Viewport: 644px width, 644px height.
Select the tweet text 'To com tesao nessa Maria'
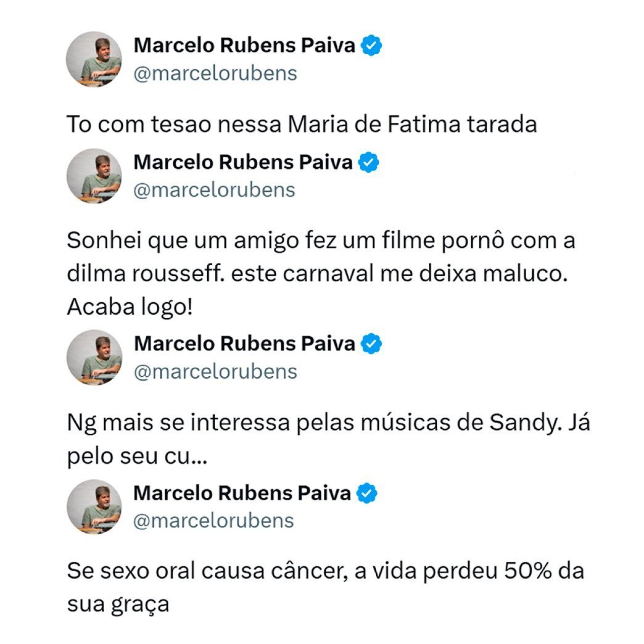pos(302,124)
